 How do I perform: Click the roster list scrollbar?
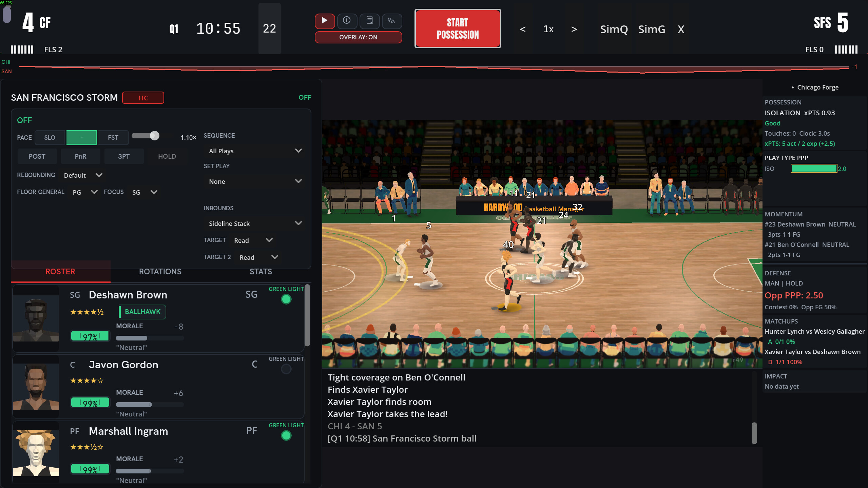click(x=307, y=315)
